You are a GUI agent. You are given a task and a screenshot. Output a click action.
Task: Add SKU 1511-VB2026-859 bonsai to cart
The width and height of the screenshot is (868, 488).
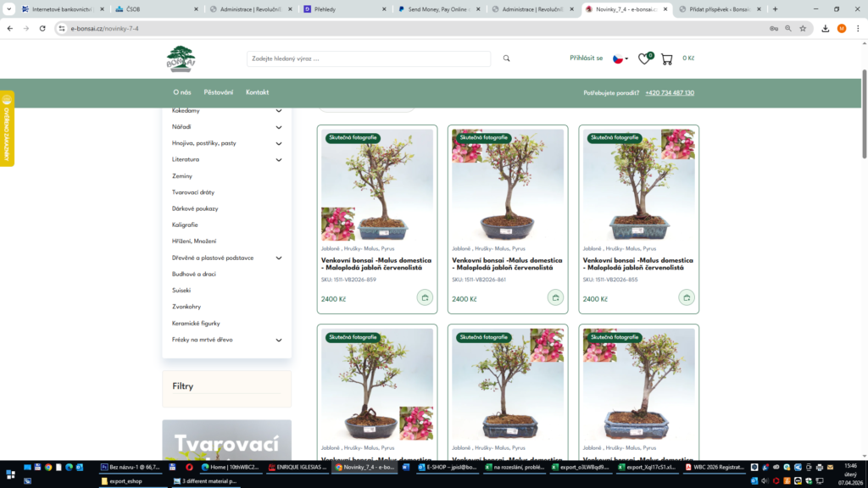click(x=425, y=297)
